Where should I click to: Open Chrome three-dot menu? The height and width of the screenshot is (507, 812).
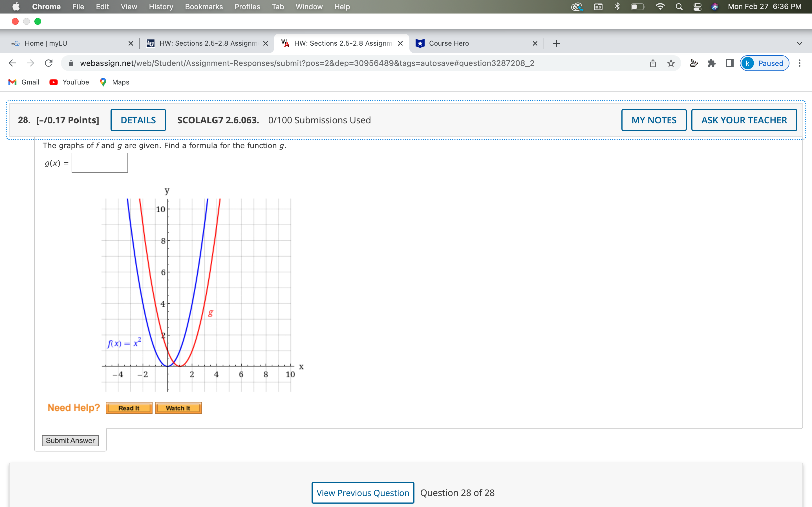point(800,63)
